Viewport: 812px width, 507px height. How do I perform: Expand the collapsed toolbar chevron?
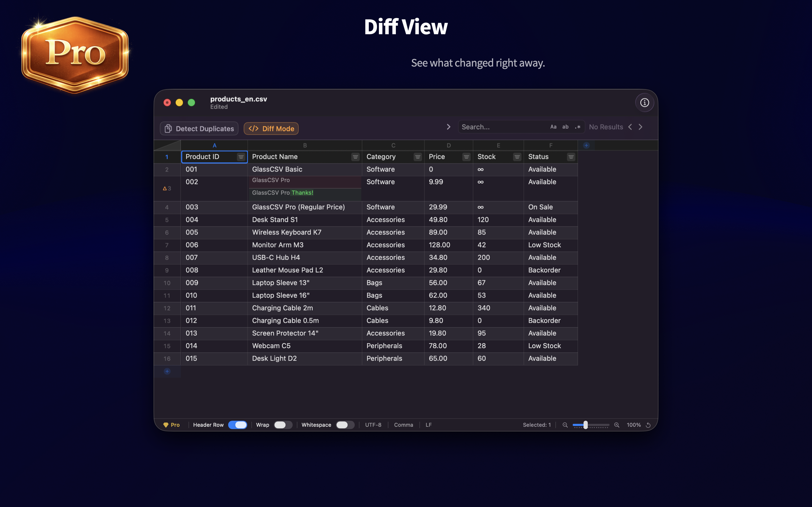(449, 127)
